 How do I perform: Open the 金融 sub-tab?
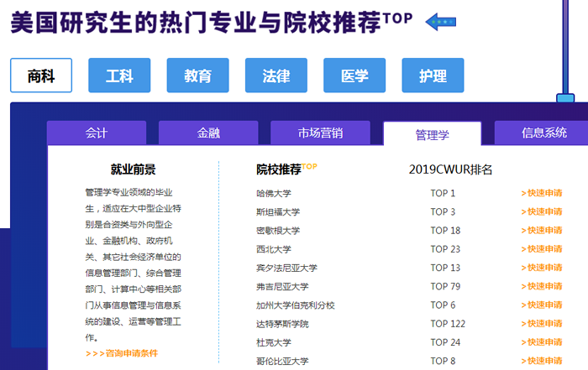208,133
